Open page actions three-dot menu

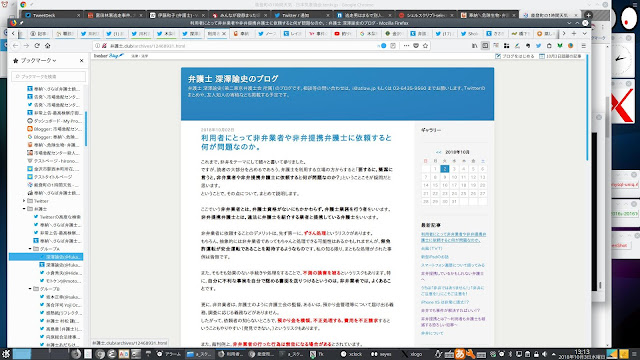406,46
